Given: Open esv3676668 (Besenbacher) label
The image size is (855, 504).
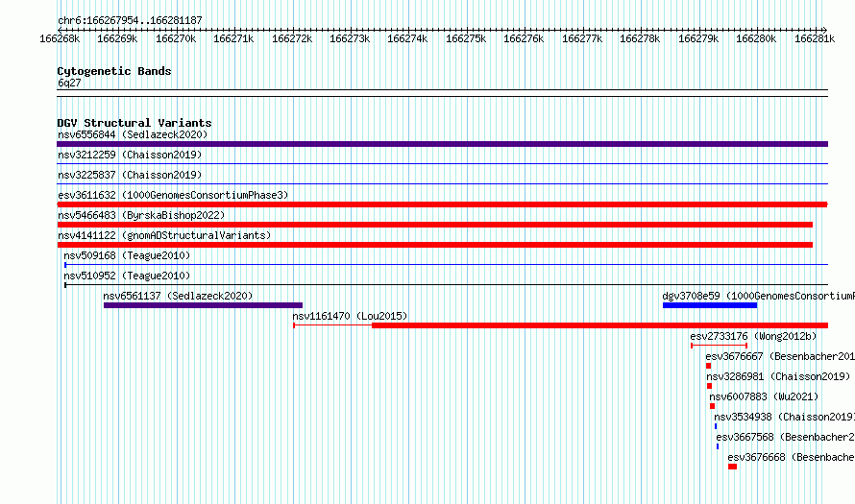Looking at the screenshot, I should click(x=792, y=457).
